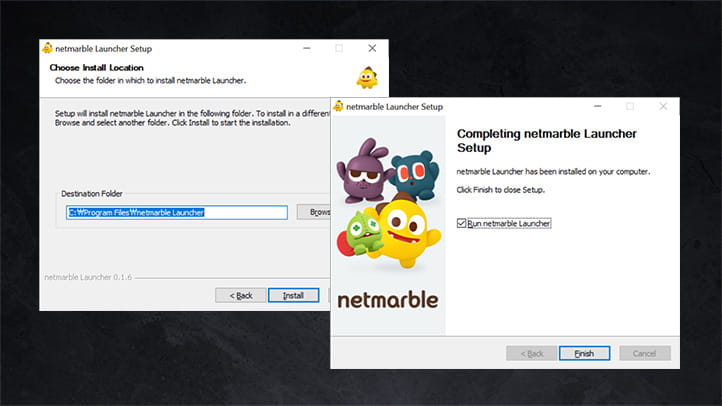Minimize the Choose Install Location window

coord(304,48)
